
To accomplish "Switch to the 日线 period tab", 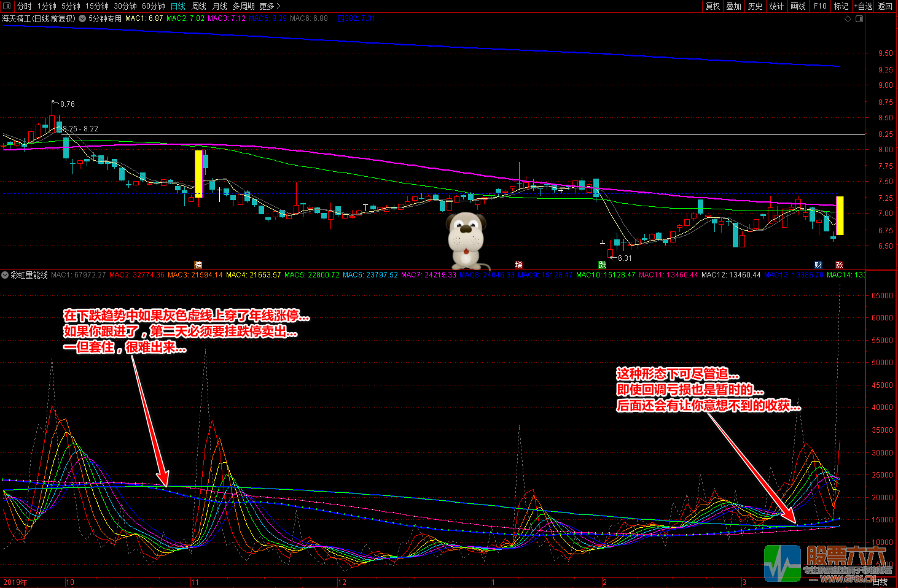I will pos(178,6).
